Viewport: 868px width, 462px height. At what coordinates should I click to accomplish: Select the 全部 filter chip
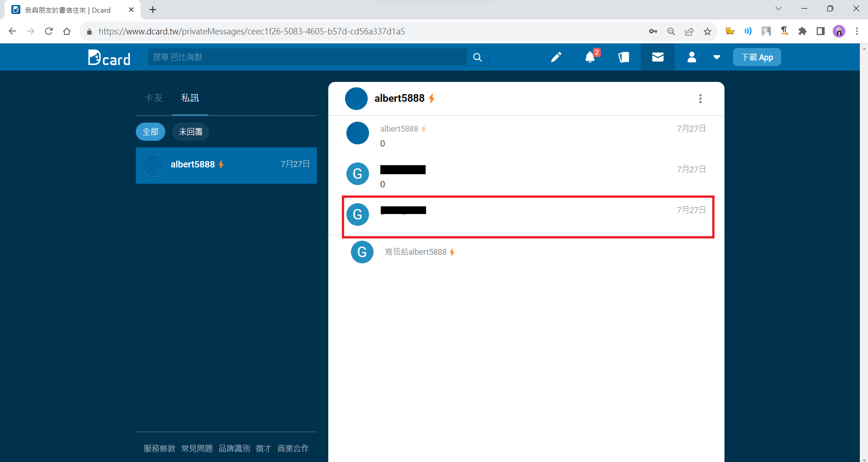(150, 132)
